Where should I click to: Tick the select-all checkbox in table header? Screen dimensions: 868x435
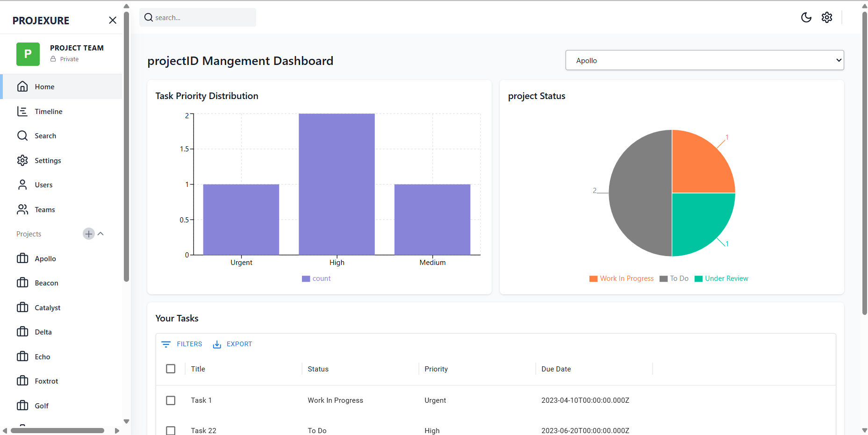click(x=171, y=369)
